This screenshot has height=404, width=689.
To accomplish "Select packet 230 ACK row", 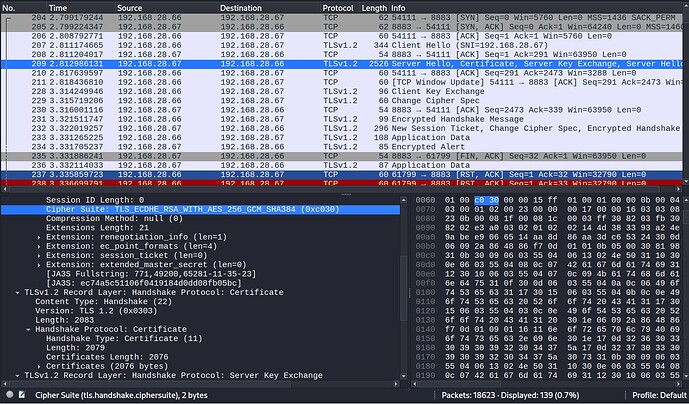I will (342, 110).
